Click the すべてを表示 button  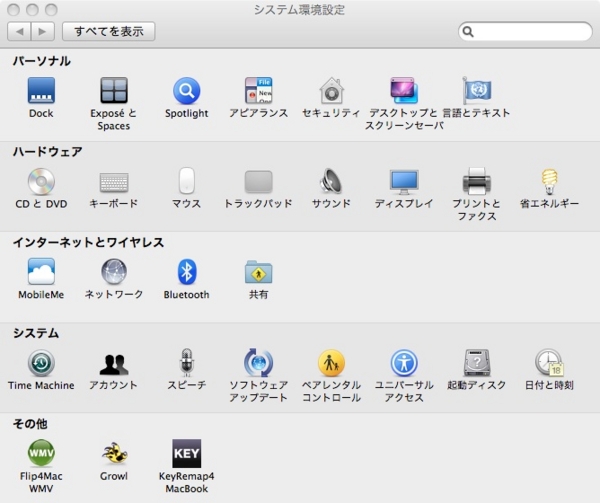(x=109, y=31)
